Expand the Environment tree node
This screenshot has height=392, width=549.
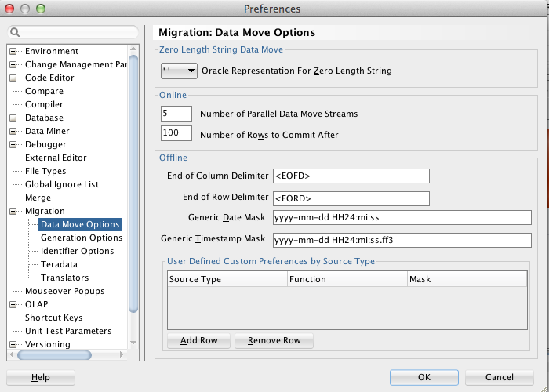[x=13, y=52]
